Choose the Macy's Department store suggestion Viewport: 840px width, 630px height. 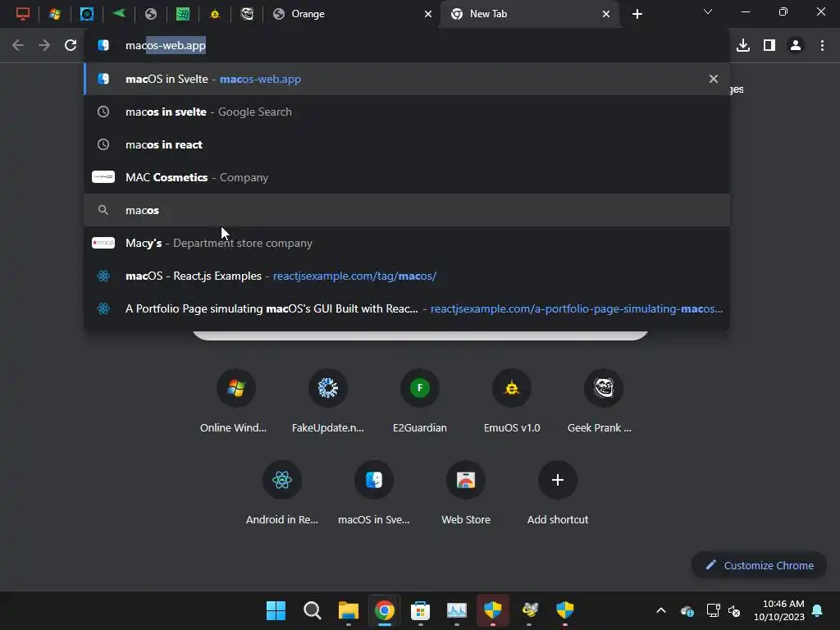coord(407,243)
